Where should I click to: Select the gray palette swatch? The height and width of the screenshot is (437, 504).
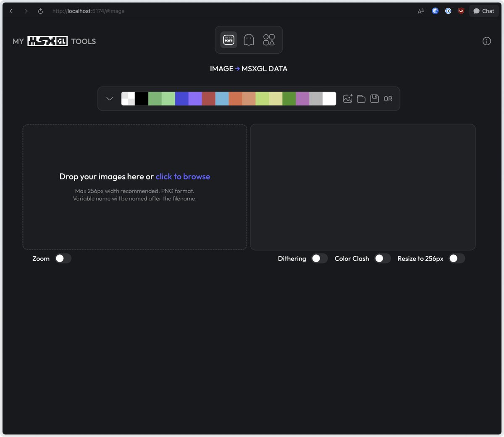click(x=316, y=99)
